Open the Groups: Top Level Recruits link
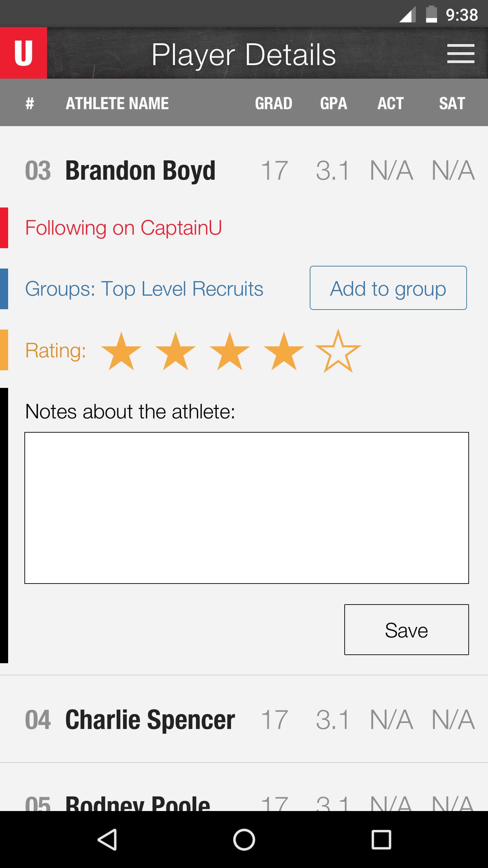The height and width of the screenshot is (868, 488). (x=144, y=289)
